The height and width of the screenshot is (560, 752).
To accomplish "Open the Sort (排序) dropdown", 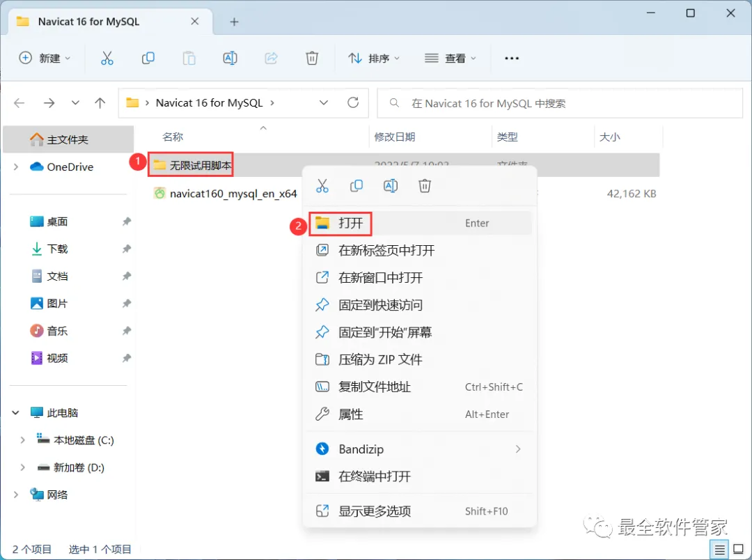I will tap(374, 58).
